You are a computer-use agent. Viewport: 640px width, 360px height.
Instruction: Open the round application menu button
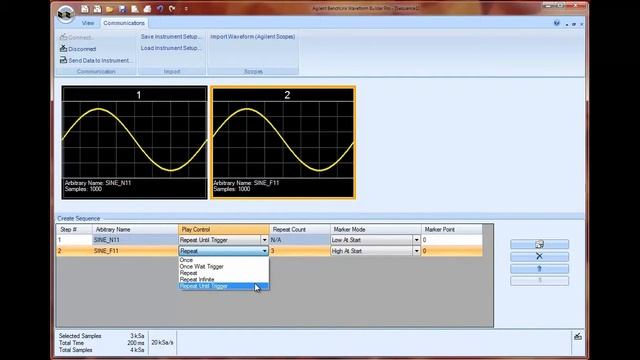coord(66,13)
